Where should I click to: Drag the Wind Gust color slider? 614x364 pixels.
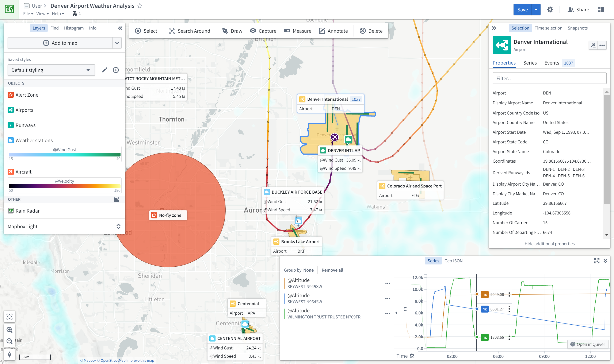coord(64,155)
